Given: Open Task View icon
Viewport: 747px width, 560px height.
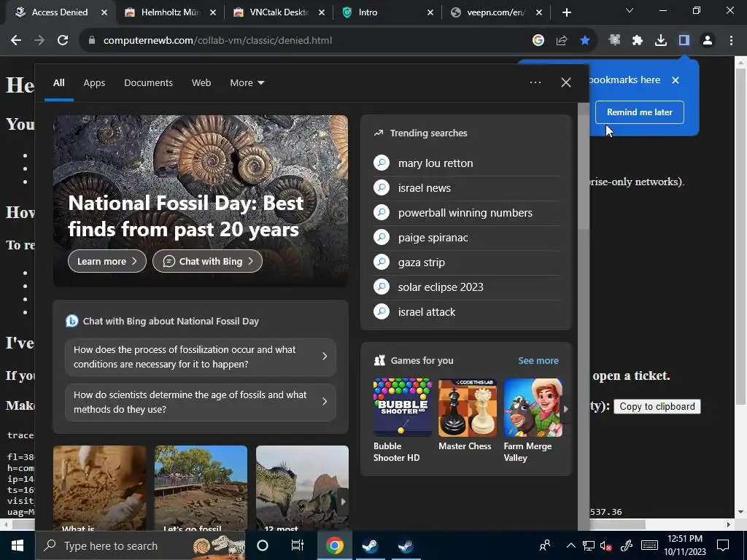Looking at the screenshot, I should [298, 545].
